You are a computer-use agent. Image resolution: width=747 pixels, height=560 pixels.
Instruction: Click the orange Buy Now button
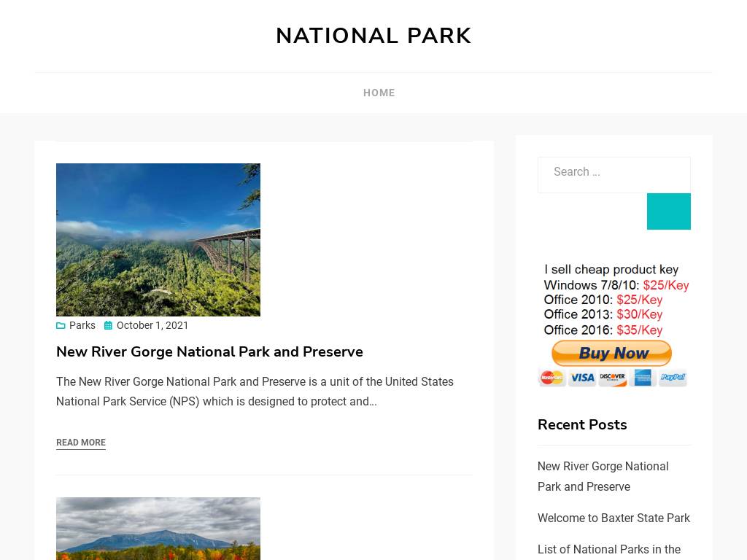coord(612,354)
